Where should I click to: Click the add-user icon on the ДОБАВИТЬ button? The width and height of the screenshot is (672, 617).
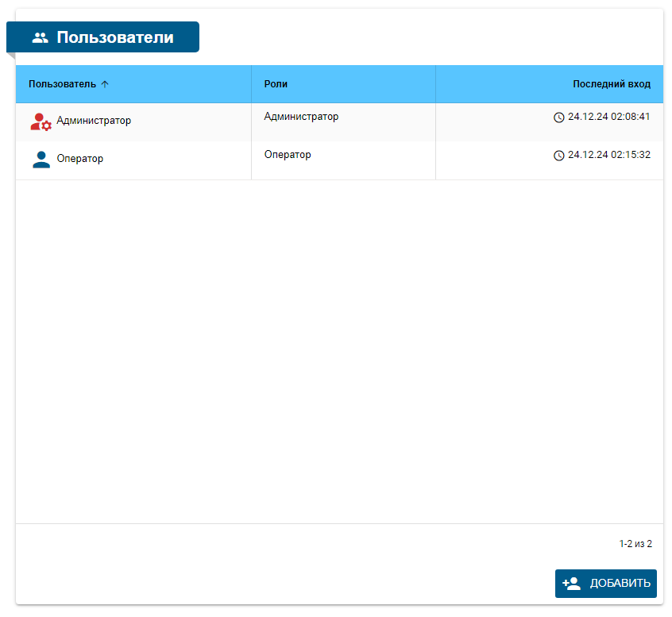[571, 583]
